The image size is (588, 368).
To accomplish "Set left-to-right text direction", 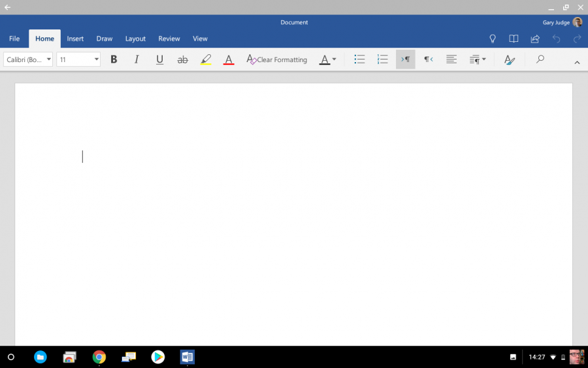I will (405, 59).
